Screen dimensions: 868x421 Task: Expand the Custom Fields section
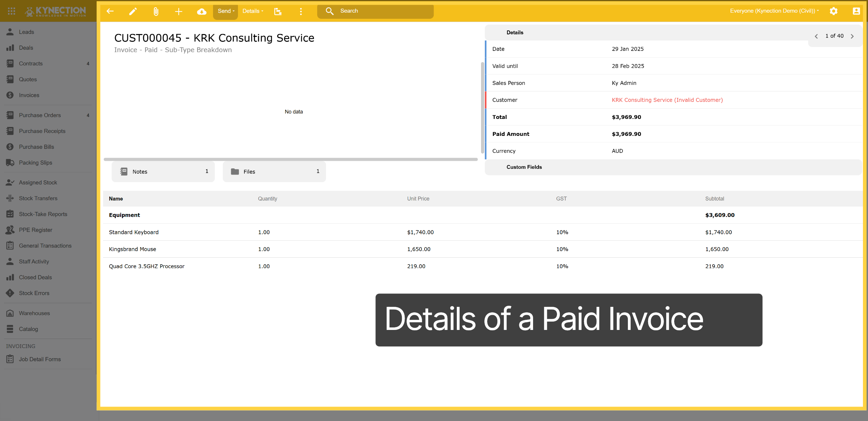(x=673, y=167)
